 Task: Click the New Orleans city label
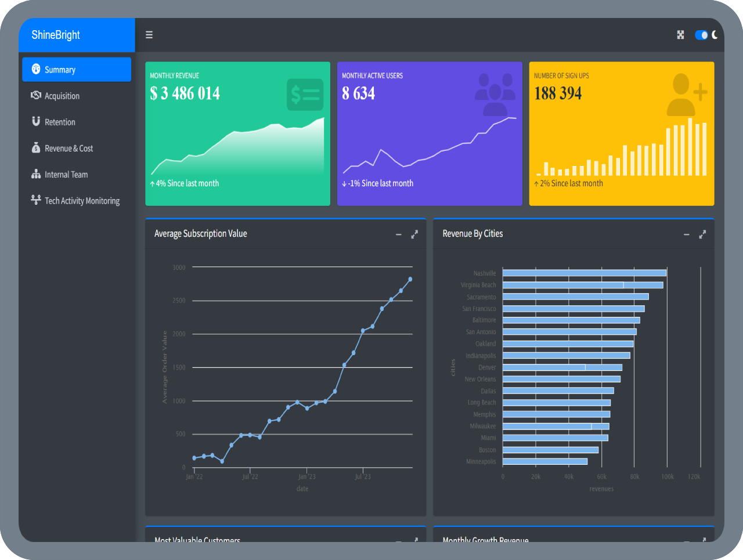tap(480, 379)
